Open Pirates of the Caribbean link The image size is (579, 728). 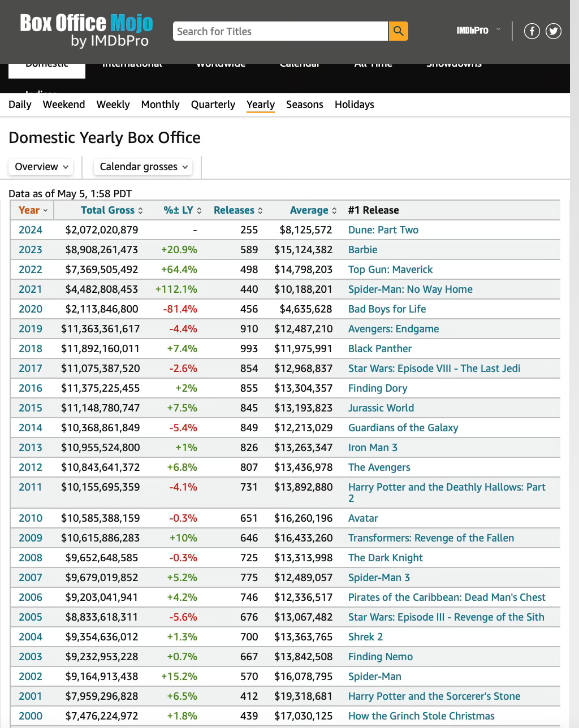click(x=447, y=597)
